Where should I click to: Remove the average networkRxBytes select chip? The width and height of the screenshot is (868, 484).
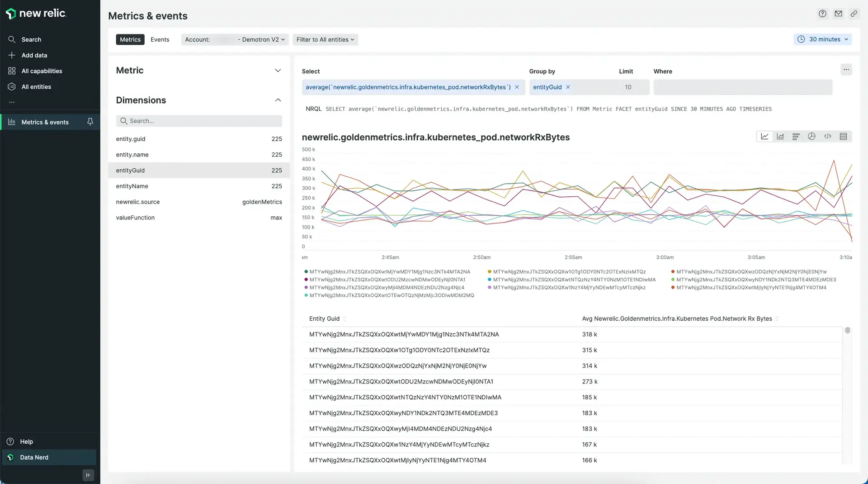(517, 87)
